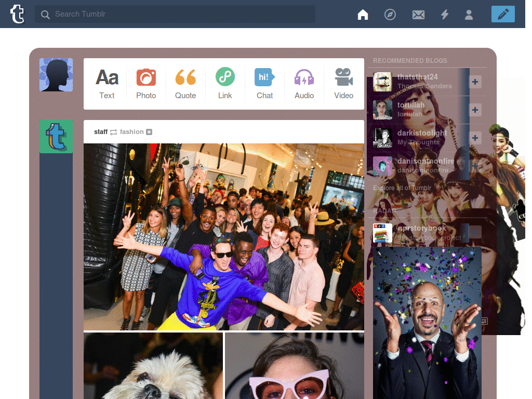532x399 pixels.
Task: Follow fashion with the plus icon
Action: click(149, 132)
